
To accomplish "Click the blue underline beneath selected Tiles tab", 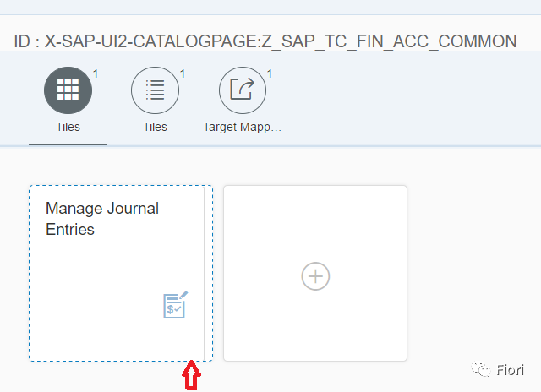I will pos(68,144).
